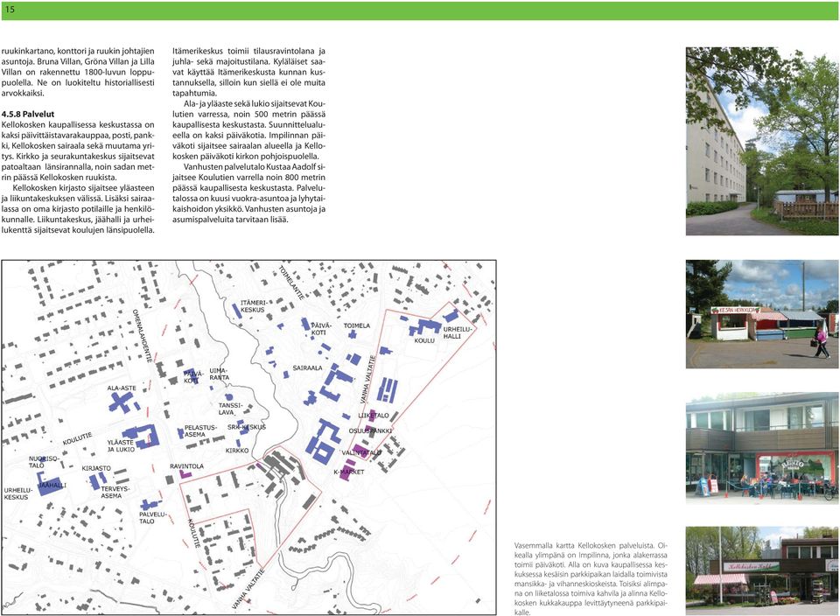Click the LIIKETALO map label
This screenshot has width=840, height=616.
(x=374, y=415)
